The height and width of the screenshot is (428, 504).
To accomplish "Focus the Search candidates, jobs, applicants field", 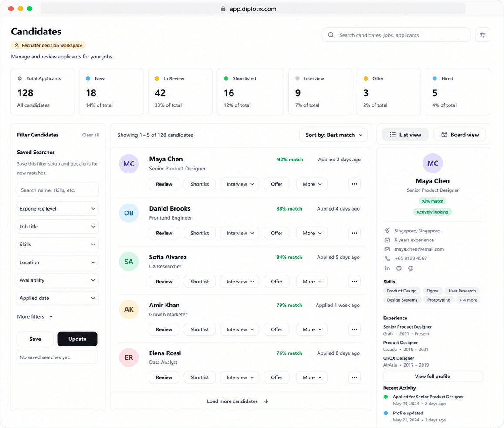I will [396, 35].
